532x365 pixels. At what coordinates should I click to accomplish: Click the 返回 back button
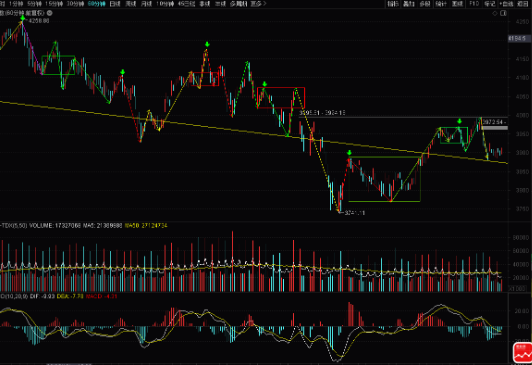coord(523,4)
